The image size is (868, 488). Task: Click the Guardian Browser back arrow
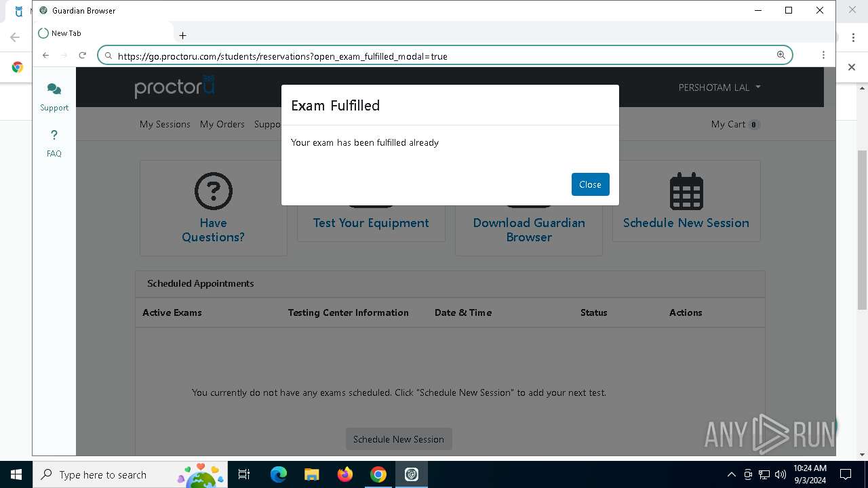[45, 56]
